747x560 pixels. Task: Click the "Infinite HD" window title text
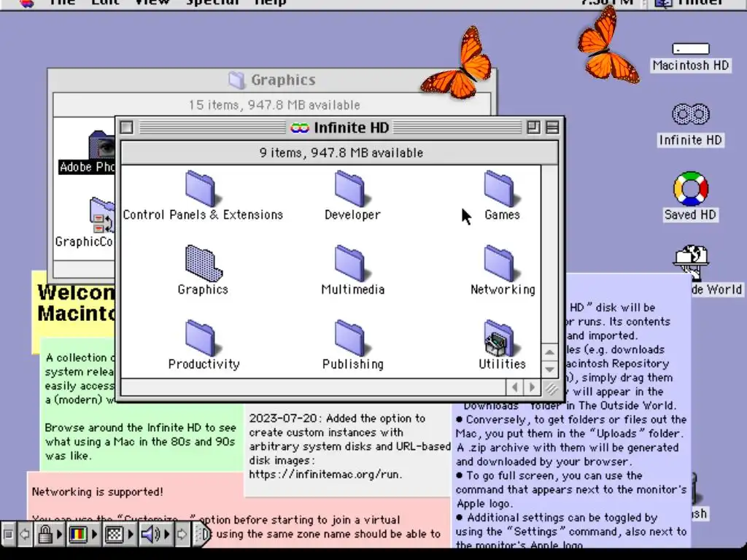(x=352, y=128)
